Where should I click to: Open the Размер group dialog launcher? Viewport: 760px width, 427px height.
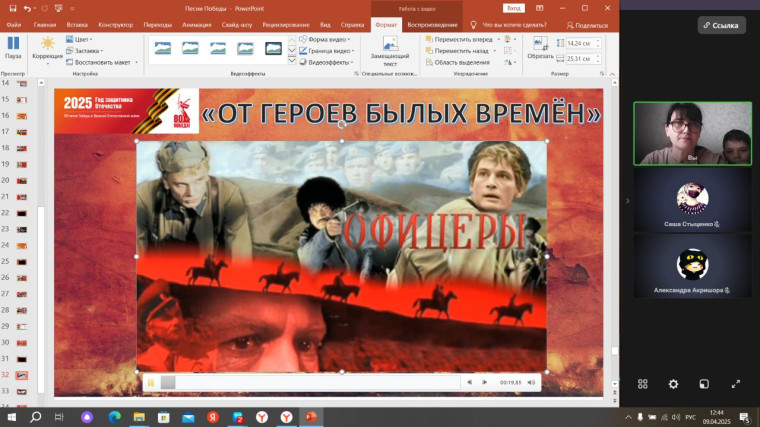pyautogui.click(x=602, y=74)
